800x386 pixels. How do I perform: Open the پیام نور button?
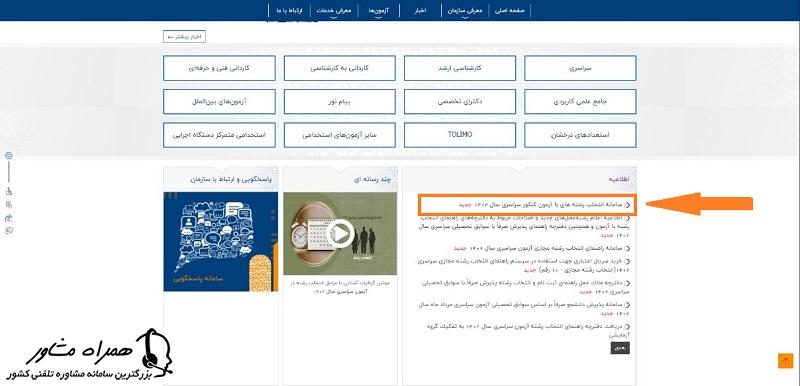coord(340,101)
